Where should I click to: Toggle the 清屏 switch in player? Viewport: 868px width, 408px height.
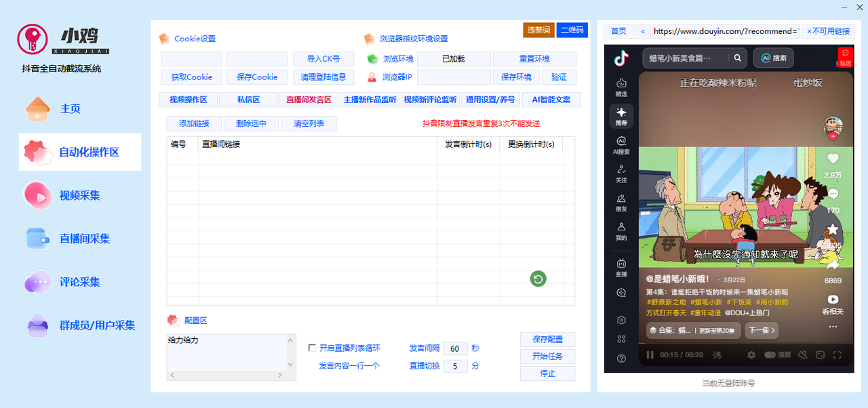click(770, 354)
